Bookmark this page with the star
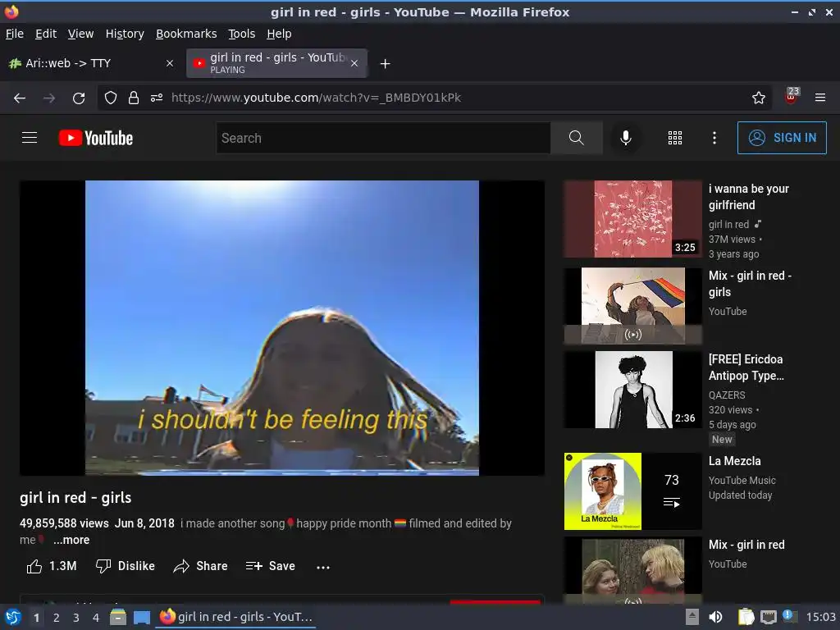 pos(759,98)
